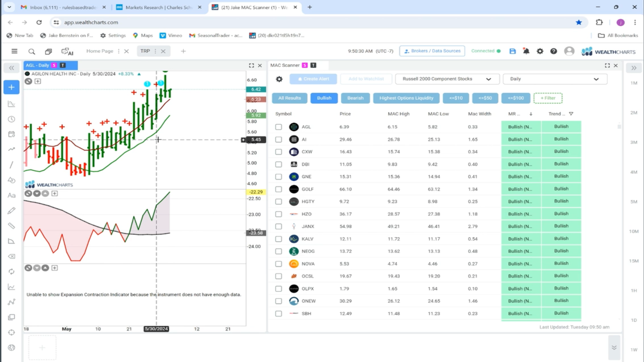Switch to the Home Page workspace tab
644x362 pixels.
(x=100, y=51)
